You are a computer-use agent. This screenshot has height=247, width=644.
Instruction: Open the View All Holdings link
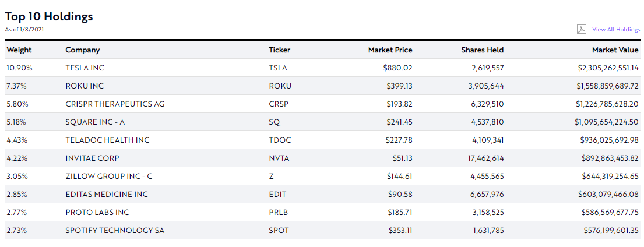click(x=616, y=30)
